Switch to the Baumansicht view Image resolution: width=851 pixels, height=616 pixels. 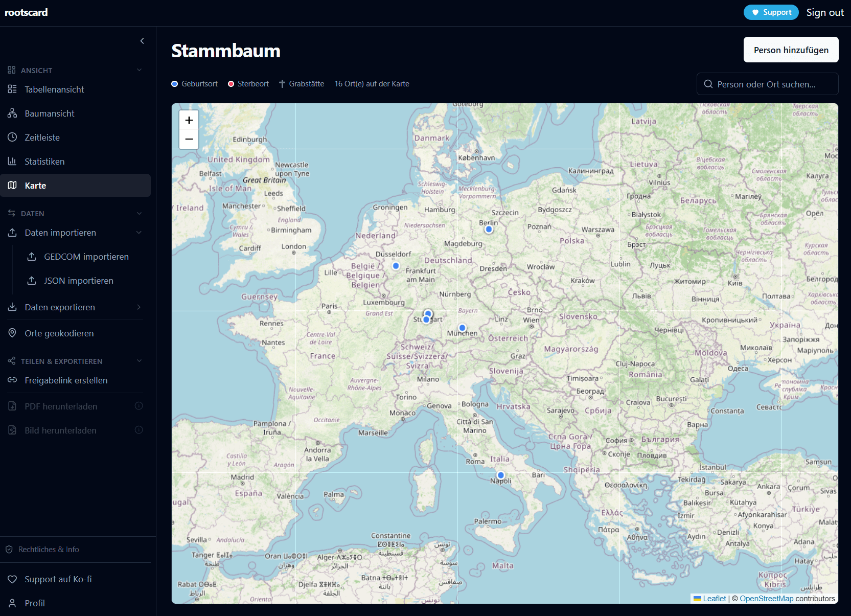(49, 113)
